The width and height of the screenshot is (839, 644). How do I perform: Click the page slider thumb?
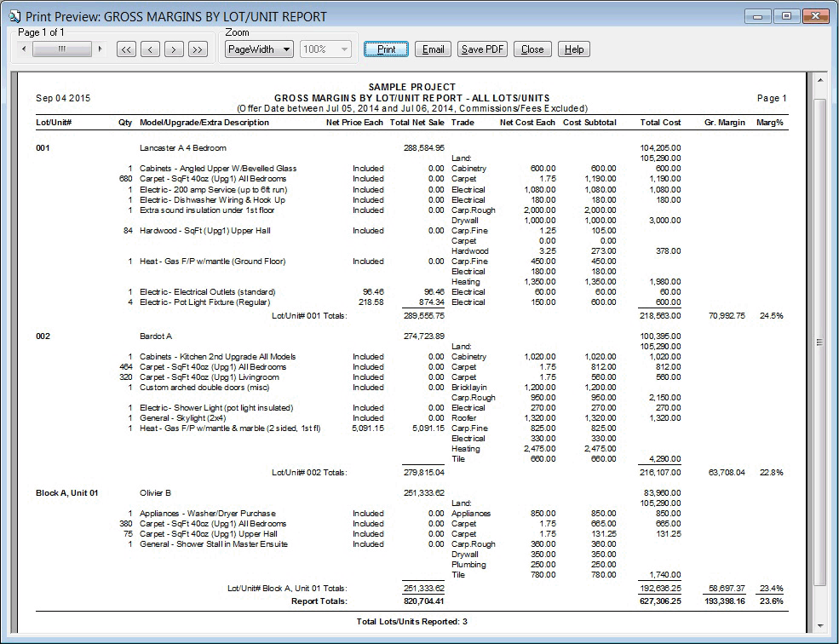62,49
